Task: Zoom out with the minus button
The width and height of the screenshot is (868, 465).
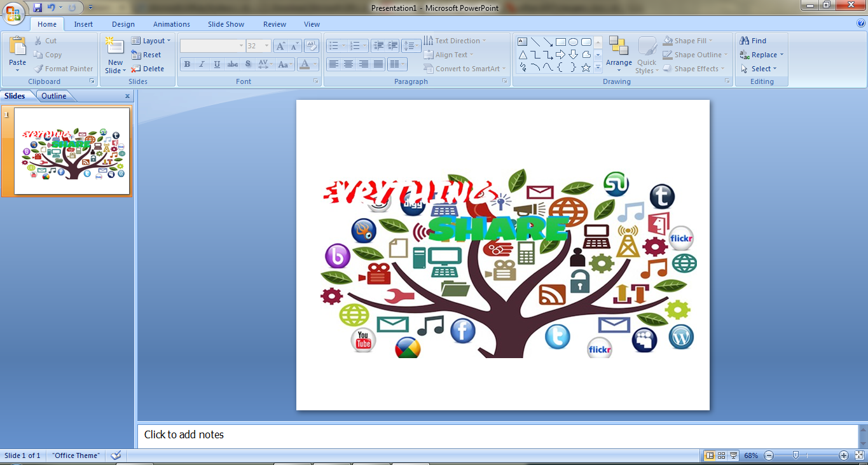Action: click(x=769, y=455)
